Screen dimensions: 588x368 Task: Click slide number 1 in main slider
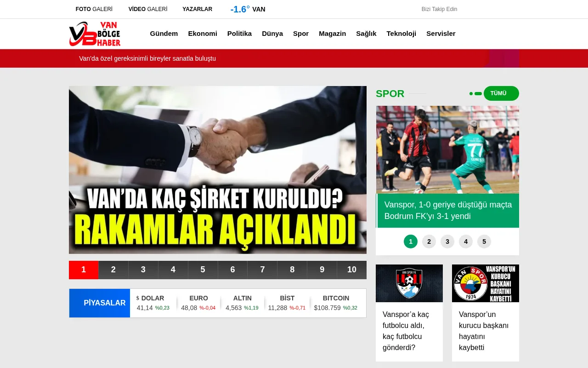click(x=84, y=270)
